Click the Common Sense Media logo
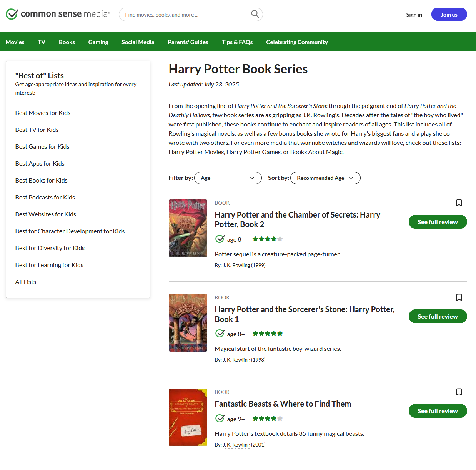 58,14
